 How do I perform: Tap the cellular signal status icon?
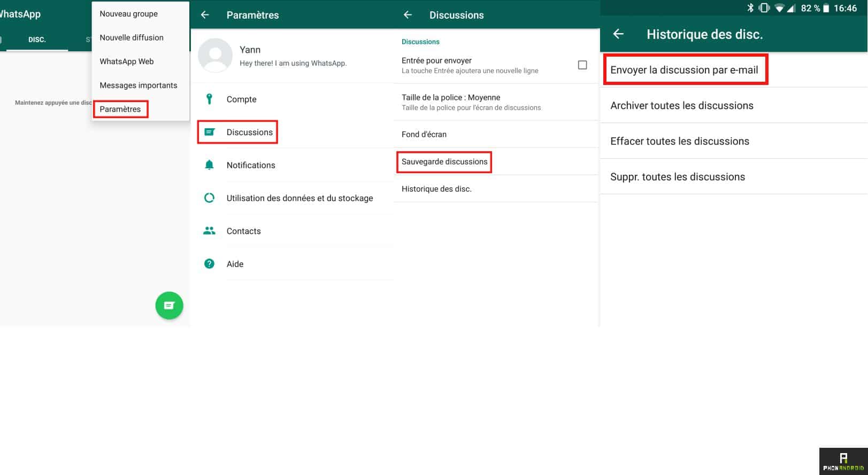[x=791, y=8]
